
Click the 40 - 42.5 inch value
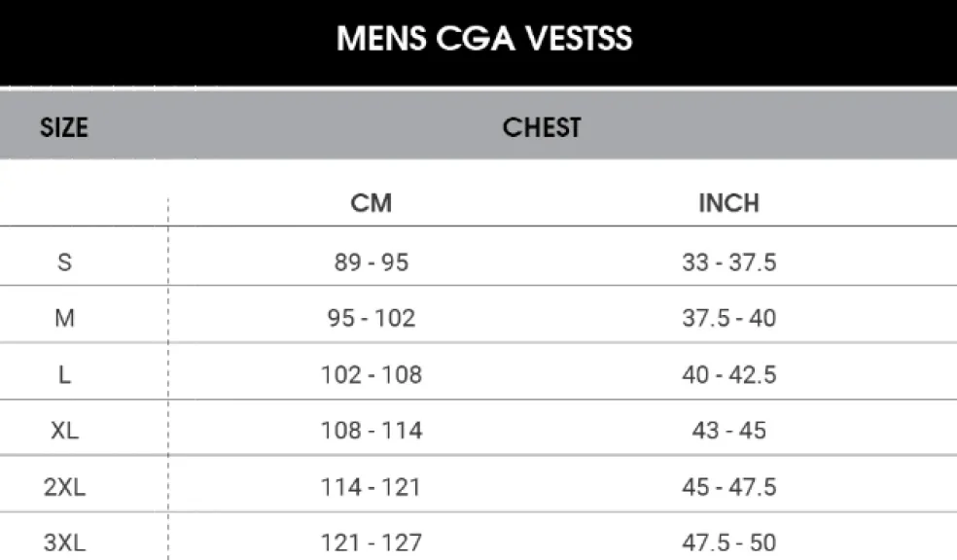728,374
